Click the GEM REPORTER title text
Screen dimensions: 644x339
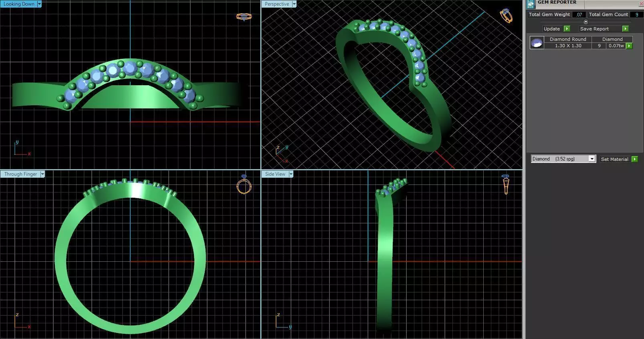(557, 2)
